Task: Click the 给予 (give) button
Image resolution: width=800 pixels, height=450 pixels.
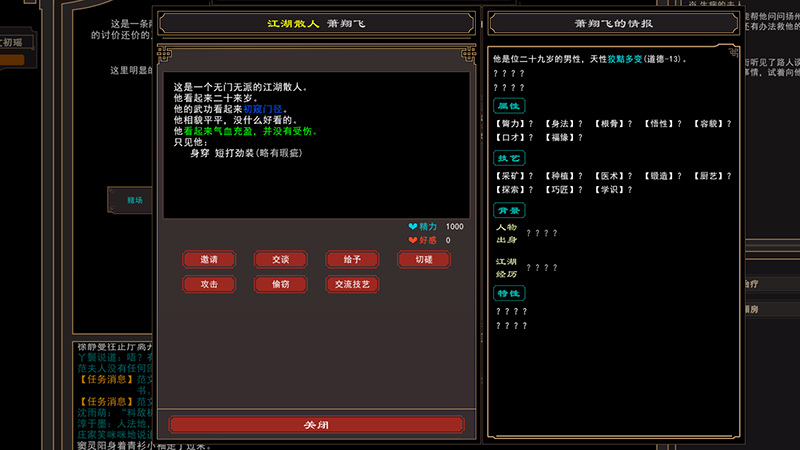Action: point(352,259)
